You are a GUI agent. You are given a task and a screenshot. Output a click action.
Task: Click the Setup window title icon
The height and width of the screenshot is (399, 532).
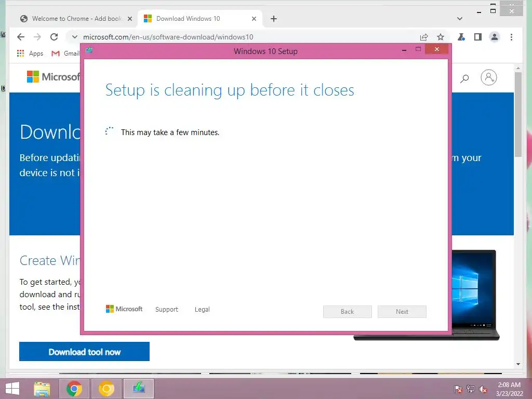(89, 50)
